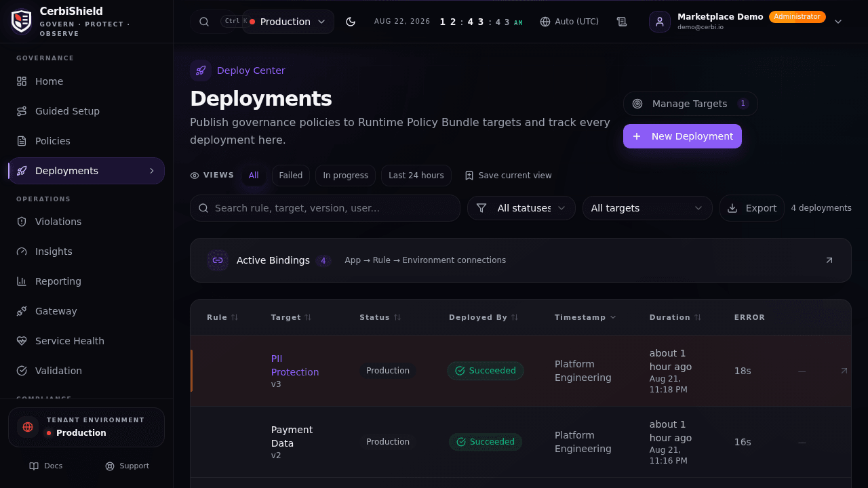This screenshot has width=868, height=488.
Task: Click the 16s duration value
Action: (743, 442)
